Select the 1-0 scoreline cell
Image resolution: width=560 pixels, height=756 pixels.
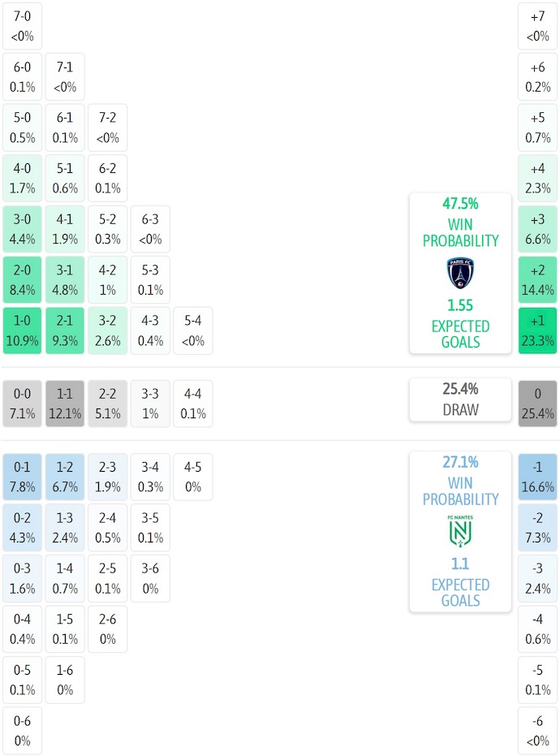pos(23,330)
